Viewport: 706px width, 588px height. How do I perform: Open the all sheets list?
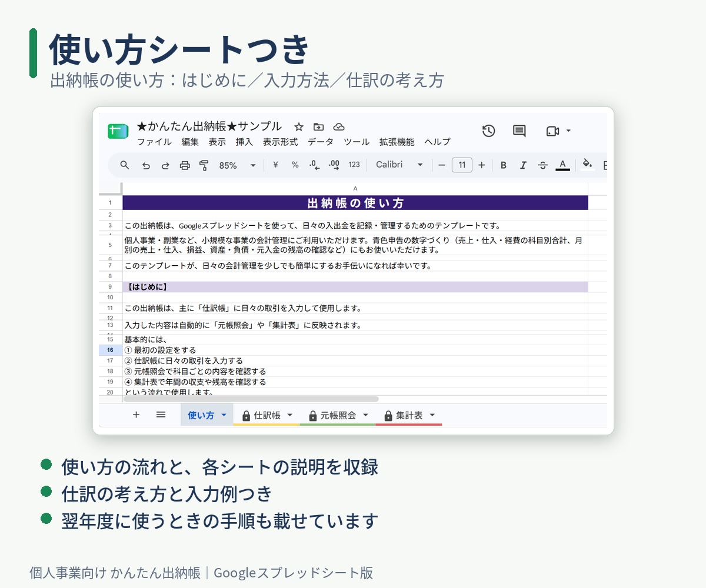tap(161, 415)
